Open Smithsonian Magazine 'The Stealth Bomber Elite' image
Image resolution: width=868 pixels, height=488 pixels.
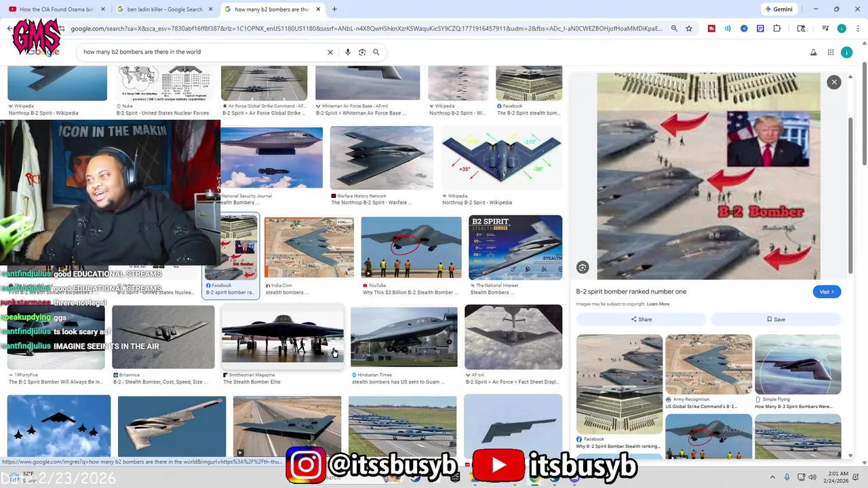(282, 337)
